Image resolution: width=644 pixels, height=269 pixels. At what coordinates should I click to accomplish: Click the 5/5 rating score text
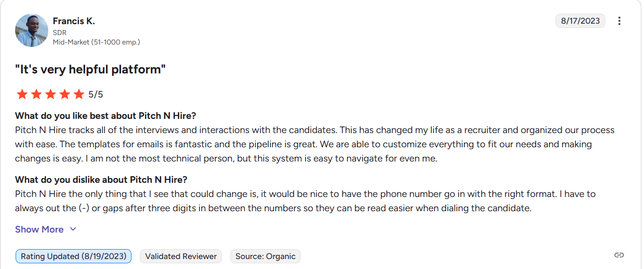96,94
